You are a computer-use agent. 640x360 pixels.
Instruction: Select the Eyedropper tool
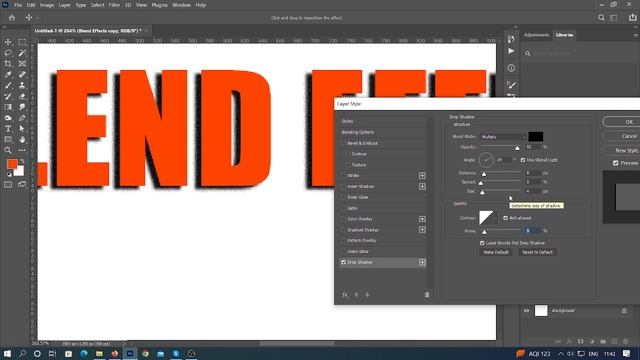8,75
